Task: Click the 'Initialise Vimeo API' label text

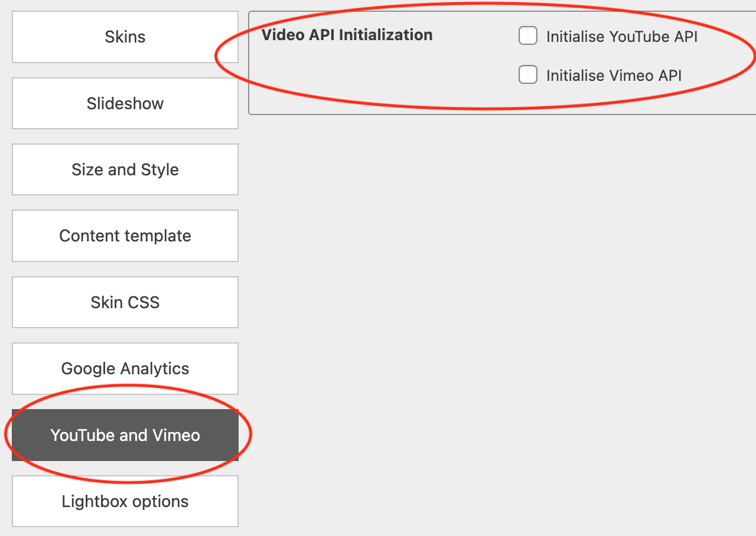Action: tap(614, 76)
